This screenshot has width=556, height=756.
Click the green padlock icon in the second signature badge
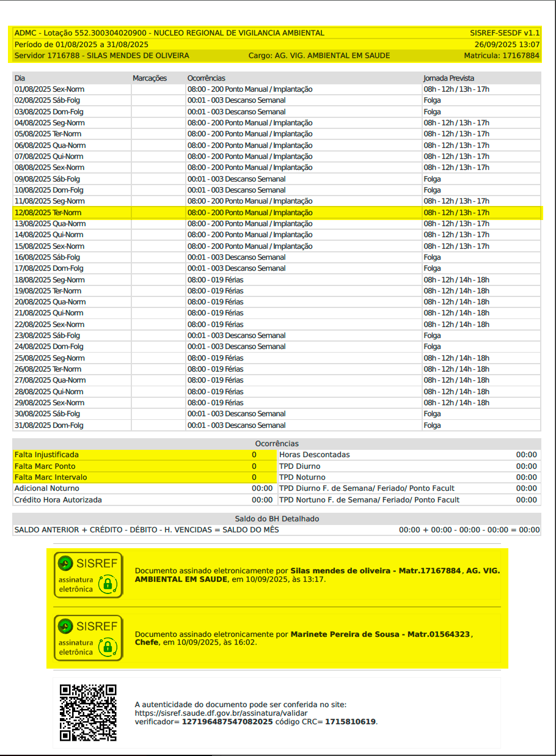click(108, 647)
